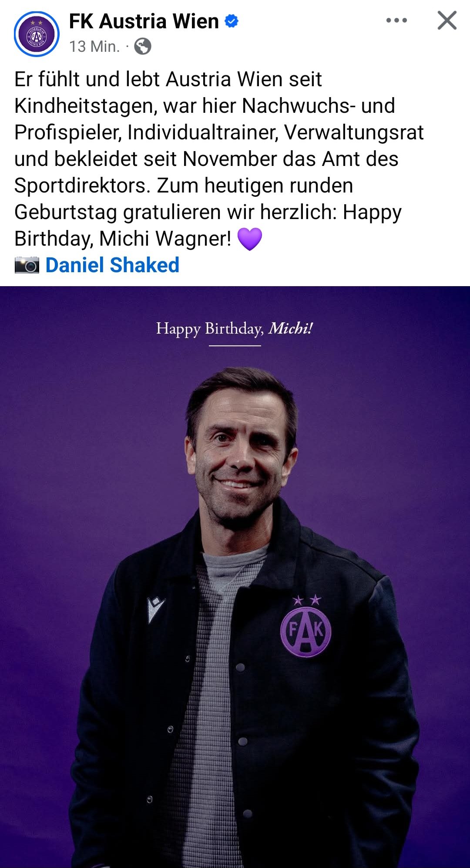Click the blue verified badge

click(232, 21)
